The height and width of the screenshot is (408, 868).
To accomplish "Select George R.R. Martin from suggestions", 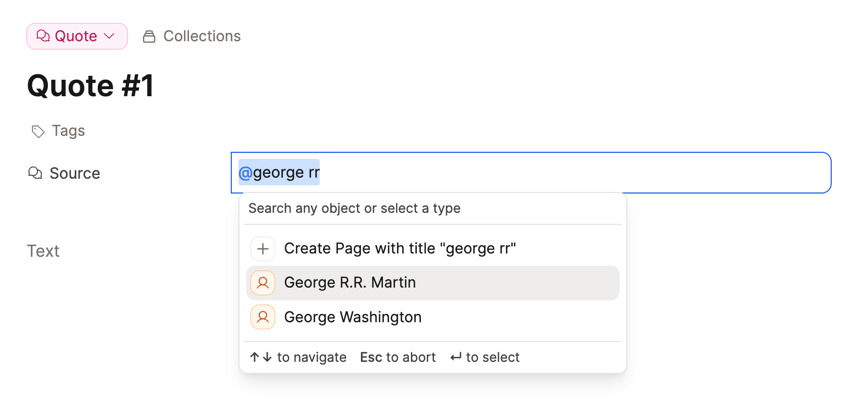I will (x=350, y=283).
